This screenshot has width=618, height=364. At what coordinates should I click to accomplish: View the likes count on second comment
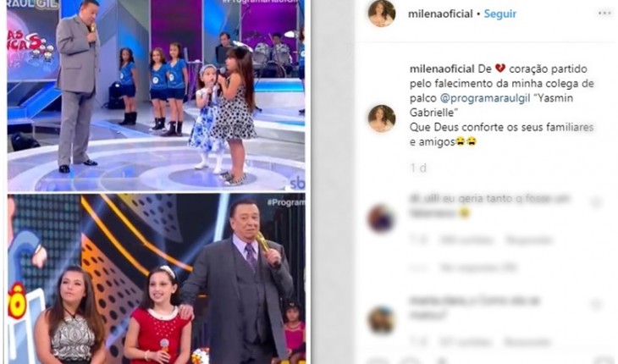pyautogui.click(x=465, y=341)
